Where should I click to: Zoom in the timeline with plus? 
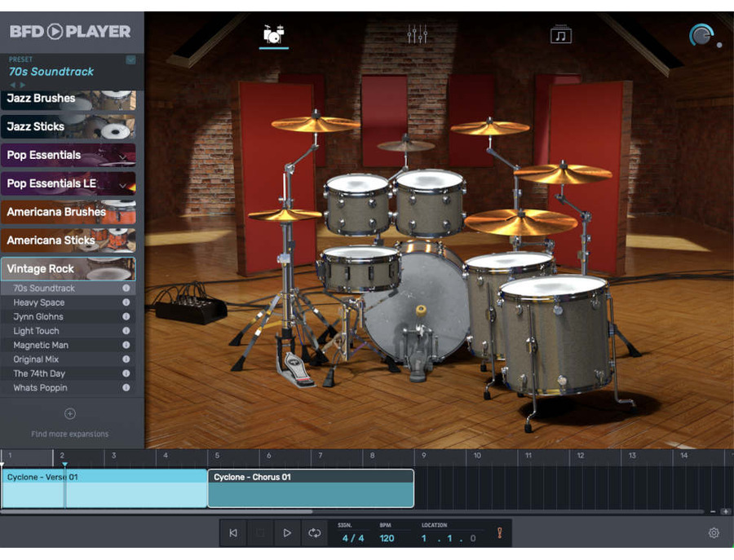[x=726, y=512]
